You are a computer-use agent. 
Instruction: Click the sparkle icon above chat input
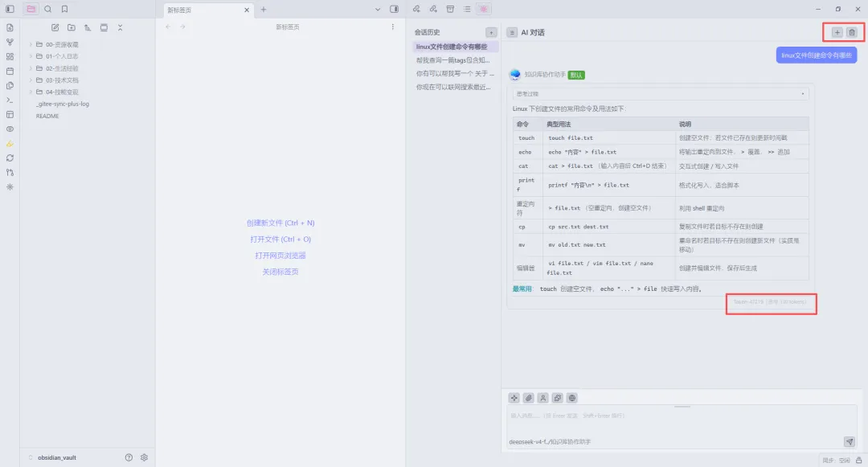click(x=514, y=398)
